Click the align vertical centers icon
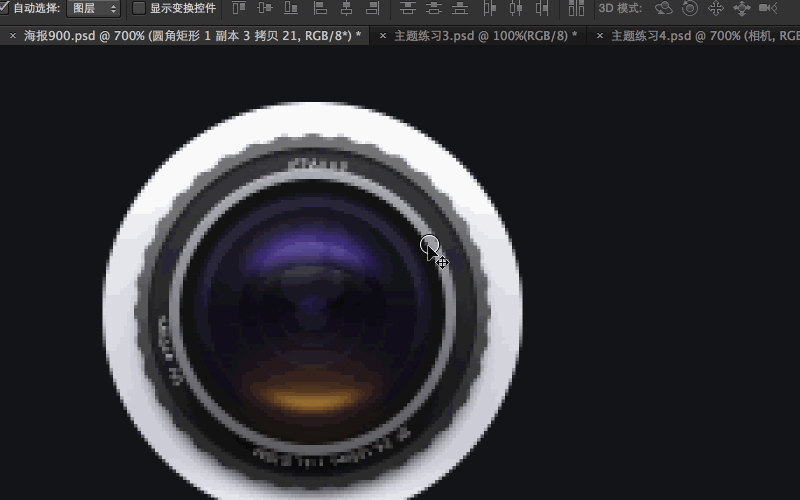Viewport: 800px width, 500px height. tap(264, 8)
